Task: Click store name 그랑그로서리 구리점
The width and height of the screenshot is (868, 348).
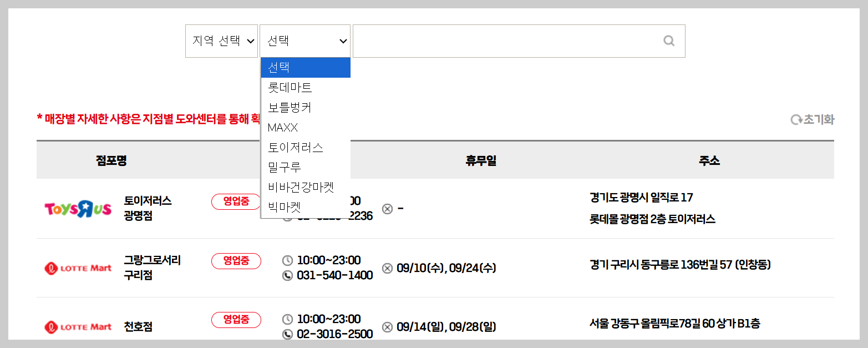Action: coord(153,268)
